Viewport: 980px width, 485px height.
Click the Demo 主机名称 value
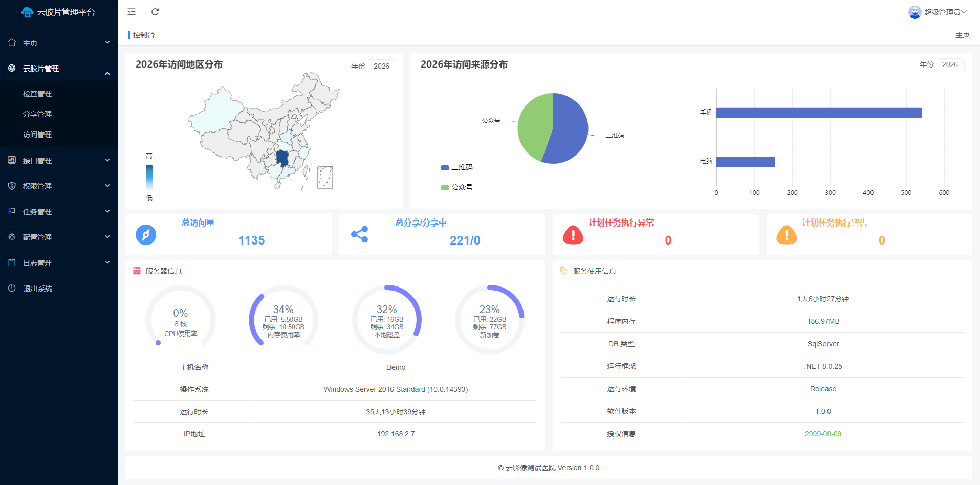(396, 367)
